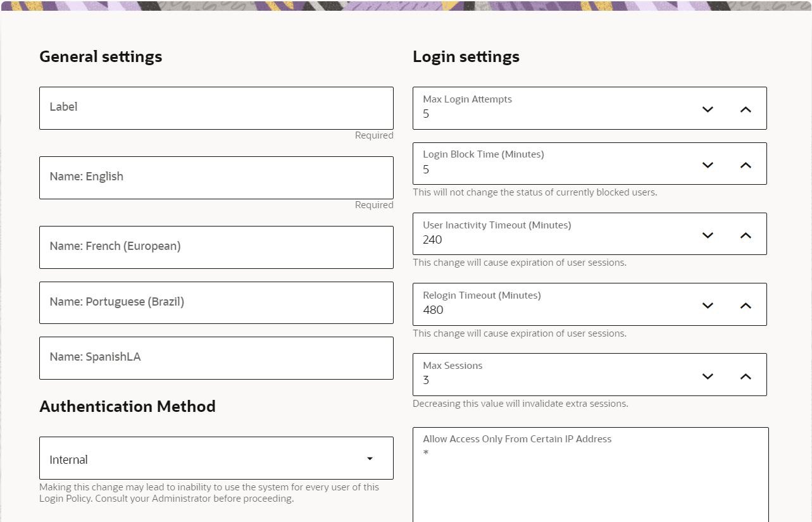This screenshot has width=812, height=522.
Task: Increase Login Block Time value
Action: [x=744, y=164]
